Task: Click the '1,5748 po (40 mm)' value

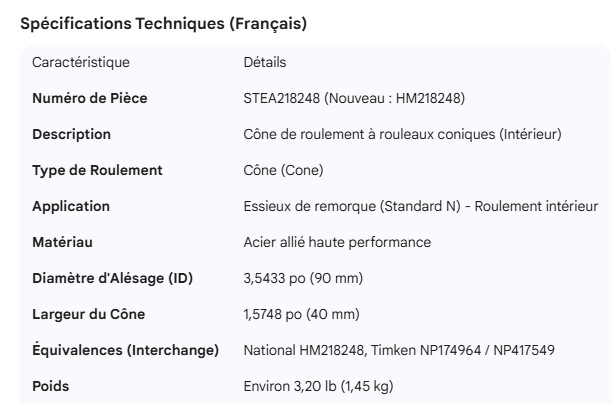Action: coord(301,314)
